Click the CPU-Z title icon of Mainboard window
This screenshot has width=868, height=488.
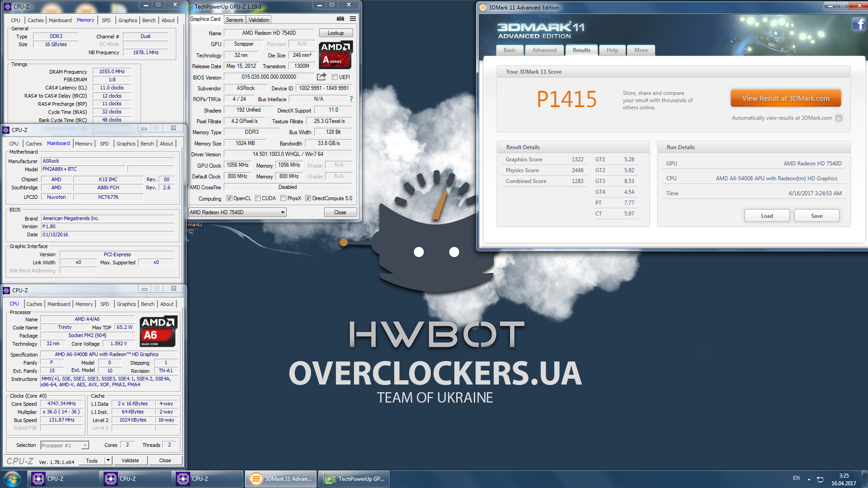pos(6,130)
